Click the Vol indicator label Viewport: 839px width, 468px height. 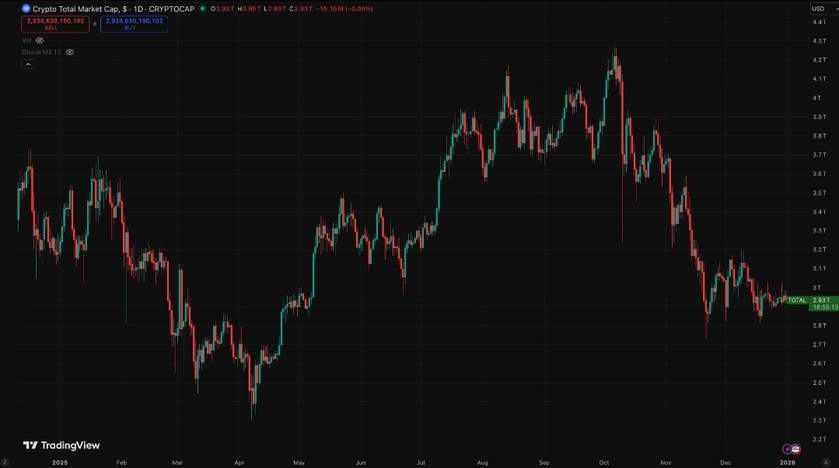coord(27,40)
